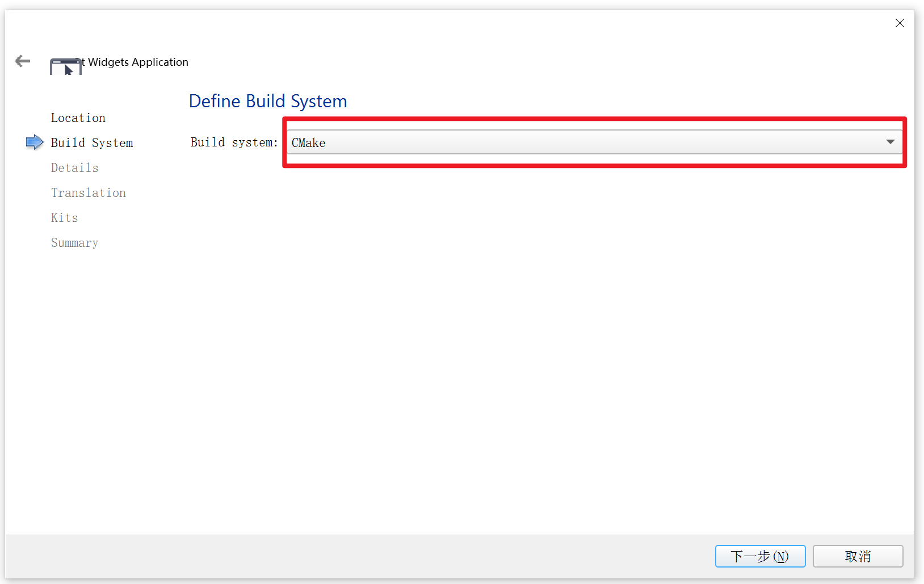Click the 'Widgets Application' title text

click(138, 62)
